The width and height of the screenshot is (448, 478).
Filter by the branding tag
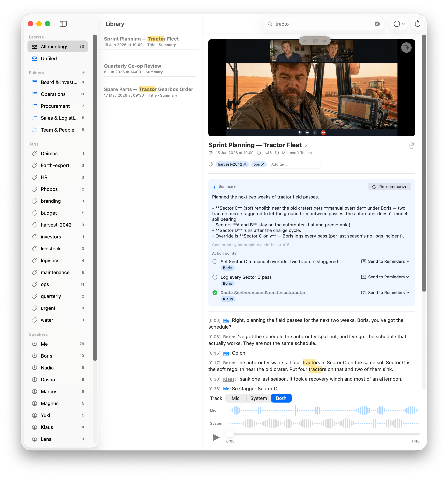(x=58, y=201)
